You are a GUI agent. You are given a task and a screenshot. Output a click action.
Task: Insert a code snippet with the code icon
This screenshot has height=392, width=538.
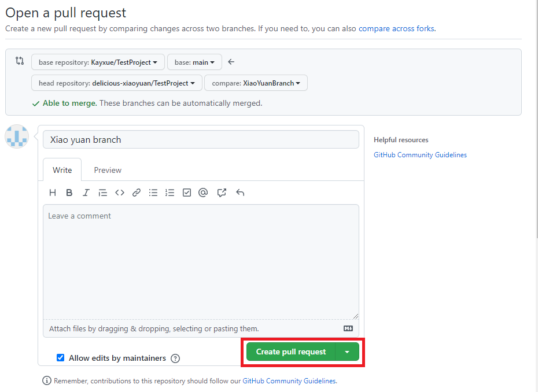coord(119,193)
